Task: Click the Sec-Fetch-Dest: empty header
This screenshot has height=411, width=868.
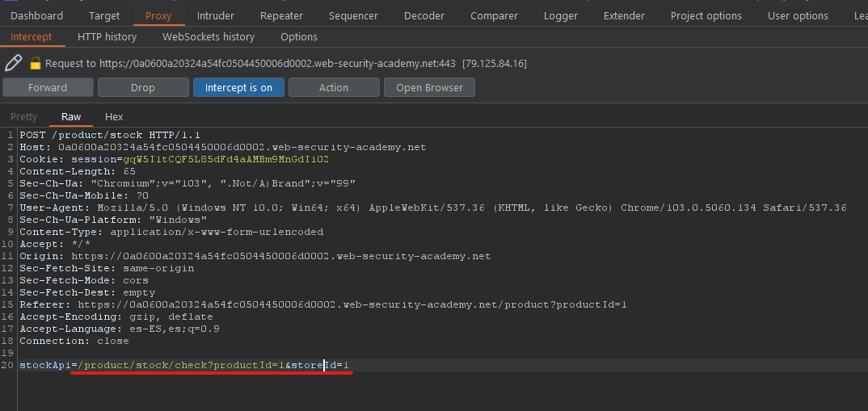Action: [87, 292]
